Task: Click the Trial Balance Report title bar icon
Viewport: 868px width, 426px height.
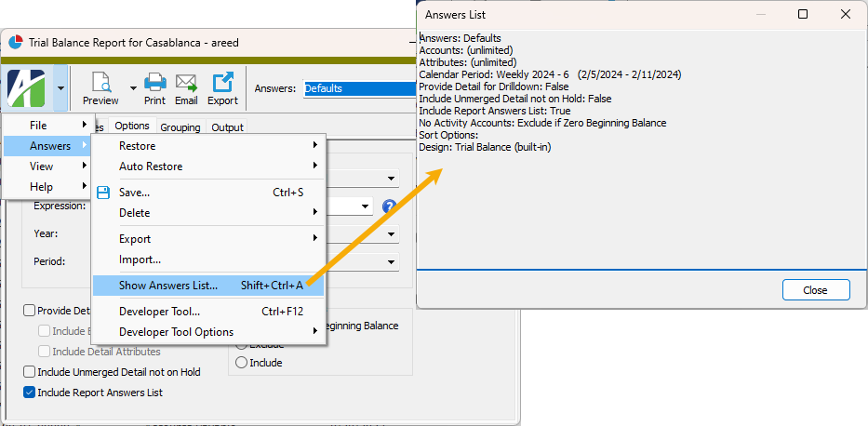Action: click(x=16, y=42)
